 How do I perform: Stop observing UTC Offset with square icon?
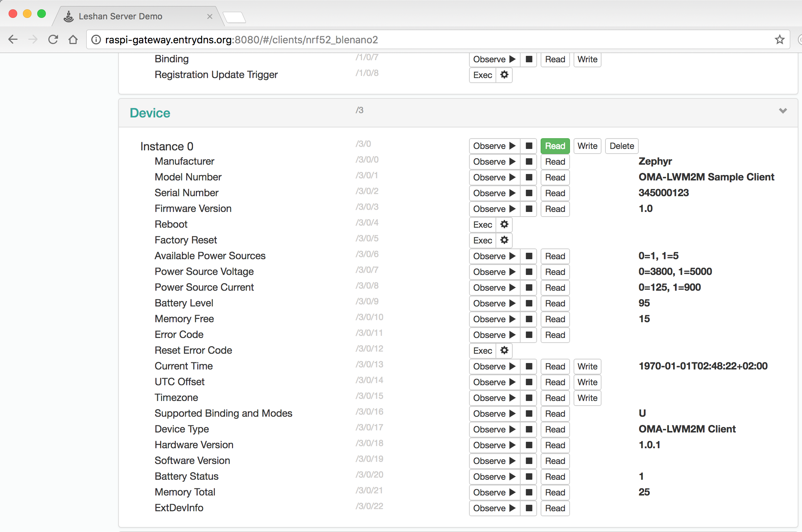pyautogui.click(x=528, y=382)
